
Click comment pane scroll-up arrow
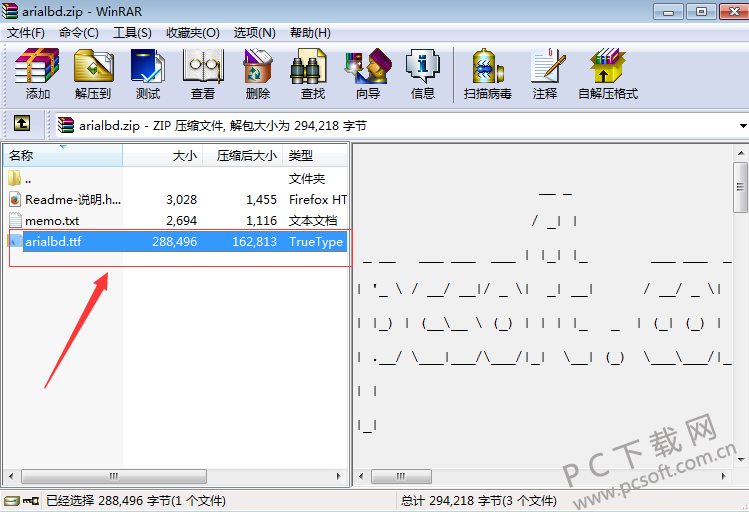(x=741, y=153)
